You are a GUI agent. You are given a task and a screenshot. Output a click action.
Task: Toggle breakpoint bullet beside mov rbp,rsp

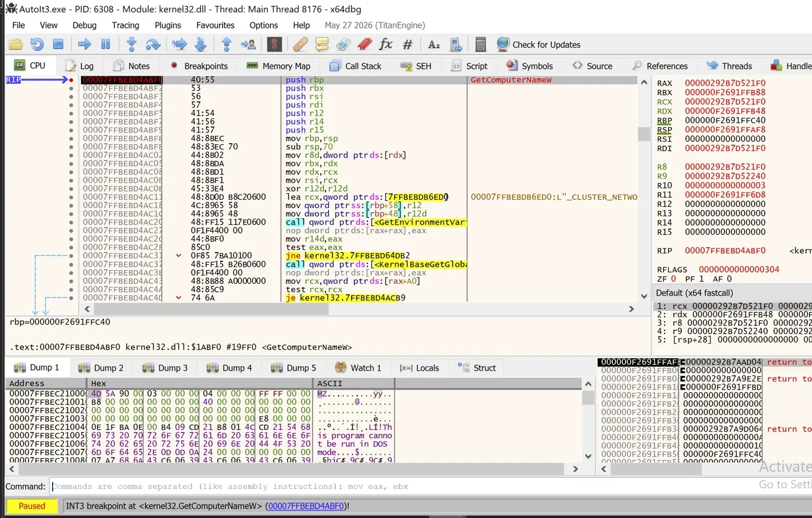tap(72, 138)
